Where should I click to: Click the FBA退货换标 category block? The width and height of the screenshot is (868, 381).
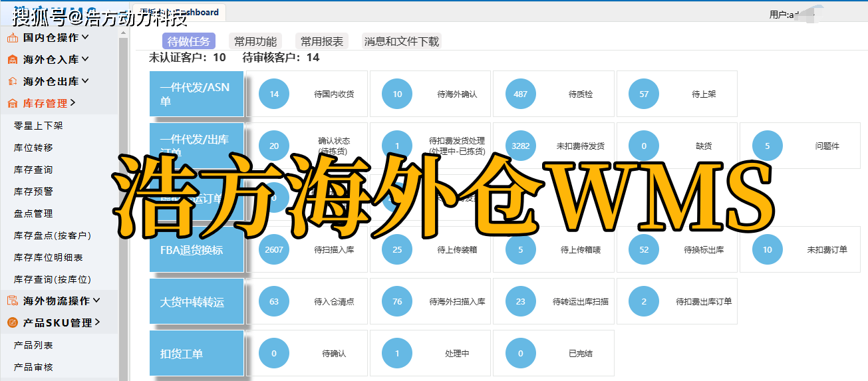(x=196, y=249)
